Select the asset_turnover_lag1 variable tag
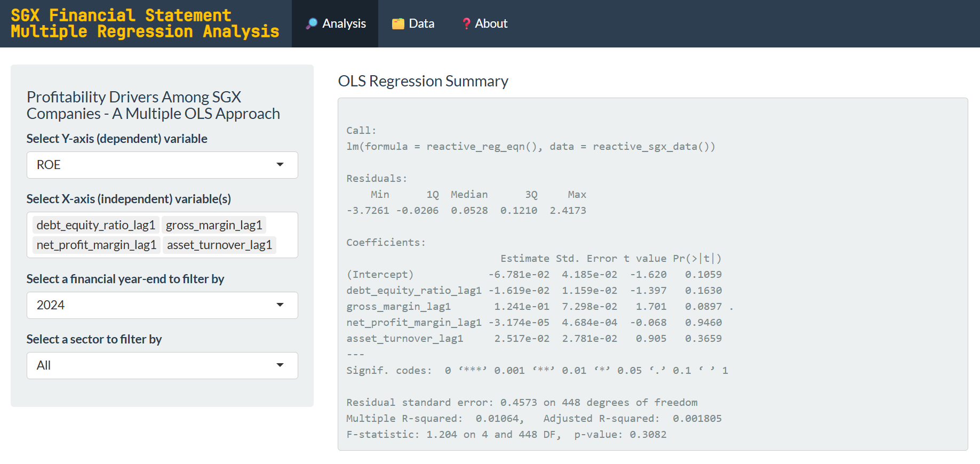This screenshot has width=980, height=464. tap(219, 245)
